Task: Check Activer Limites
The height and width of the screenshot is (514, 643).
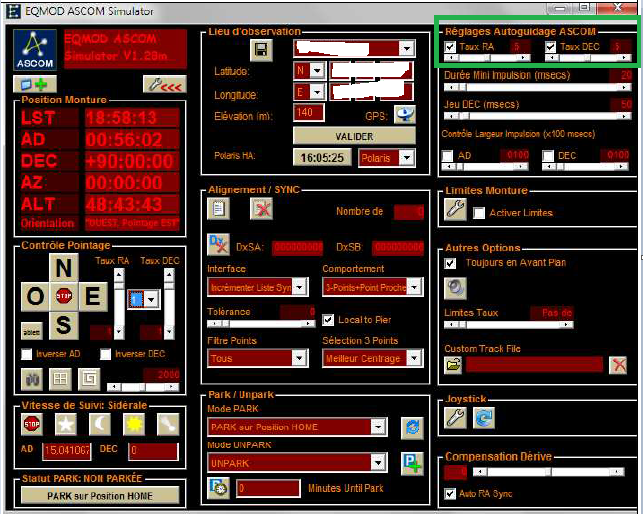Action: click(479, 213)
